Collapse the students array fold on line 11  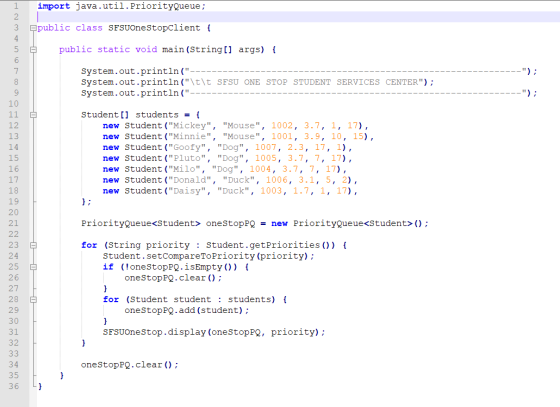tap(33, 115)
